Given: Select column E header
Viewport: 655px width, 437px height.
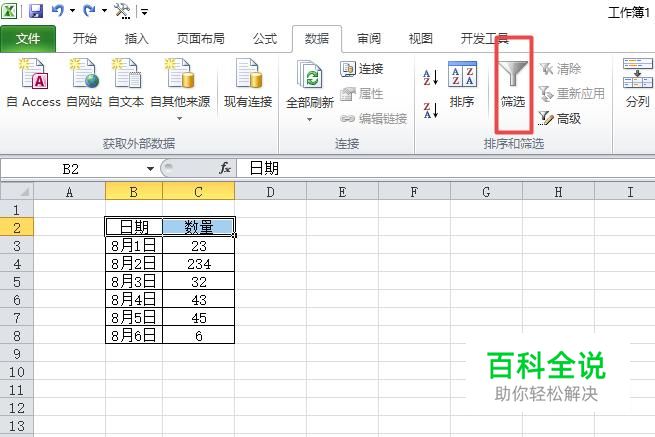Looking at the screenshot, I should coord(342,192).
